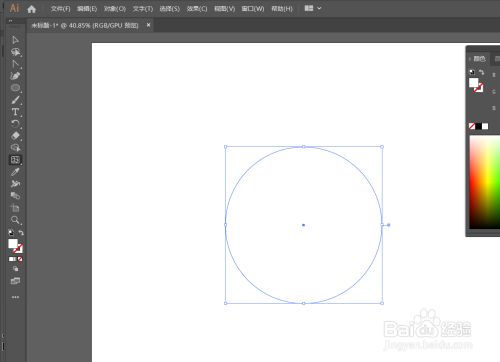
Task: Click the arrange documents icon
Action: [x=309, y=8]
